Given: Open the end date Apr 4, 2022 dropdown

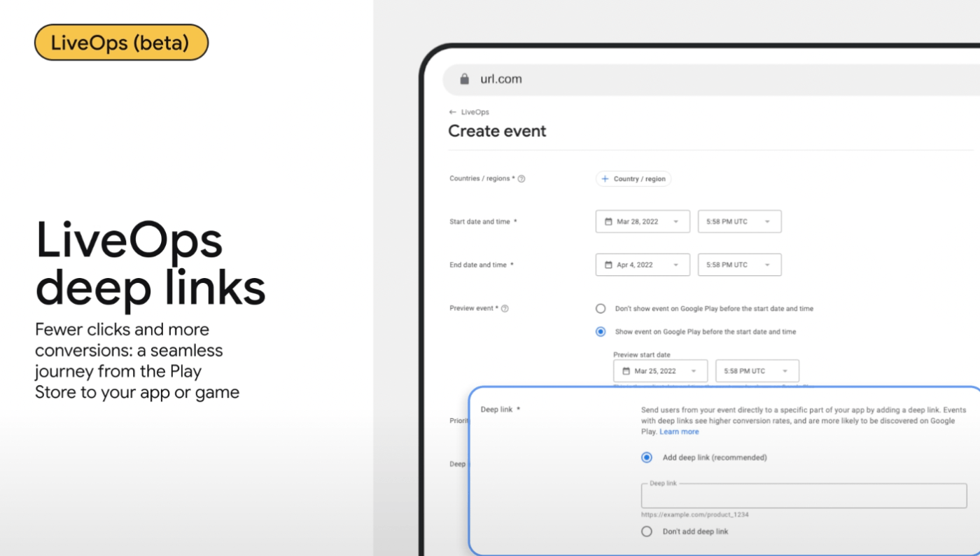Looking at the screenshot, I should point(643,265).
